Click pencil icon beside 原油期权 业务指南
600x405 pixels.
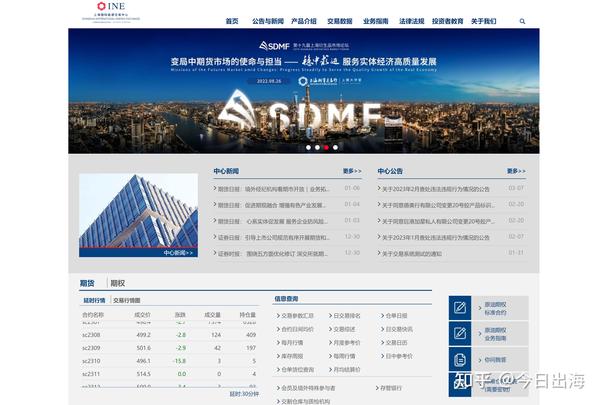(x=460, y=333)
